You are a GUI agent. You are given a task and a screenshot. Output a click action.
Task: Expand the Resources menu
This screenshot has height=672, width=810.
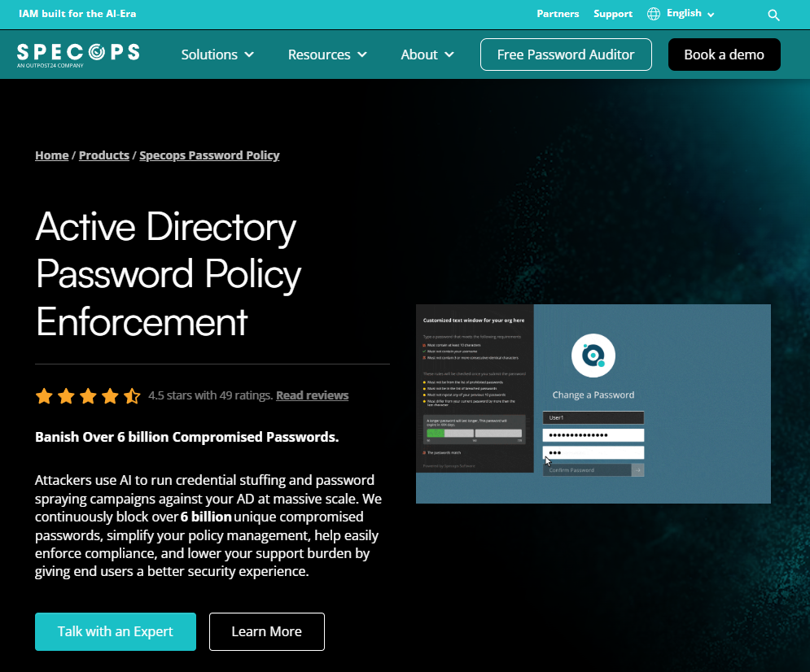327,55
